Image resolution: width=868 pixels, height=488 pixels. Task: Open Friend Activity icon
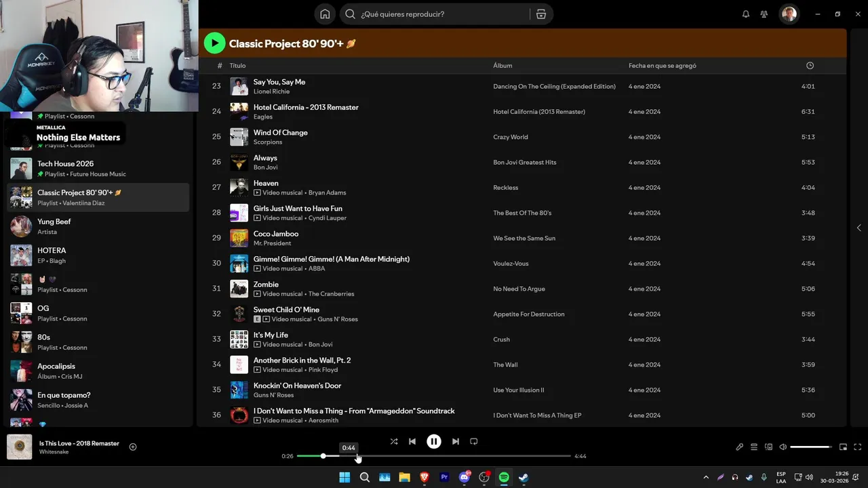click(764, 14)
